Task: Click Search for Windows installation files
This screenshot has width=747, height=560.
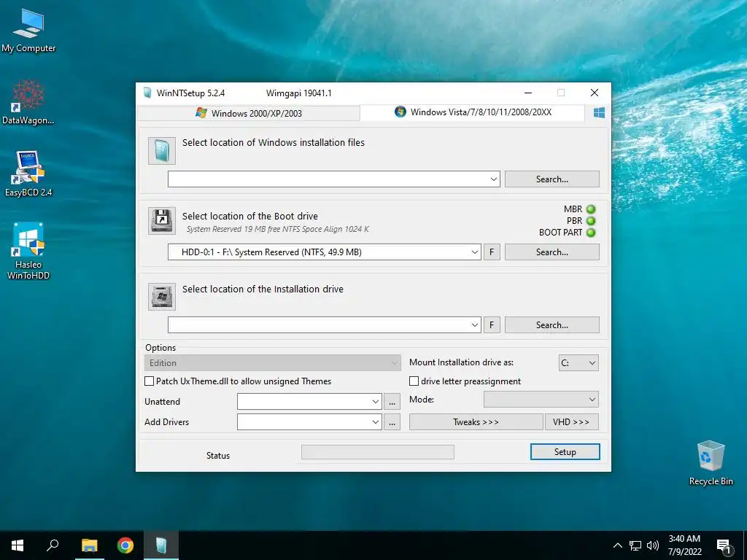Action: tap(552, 179)
